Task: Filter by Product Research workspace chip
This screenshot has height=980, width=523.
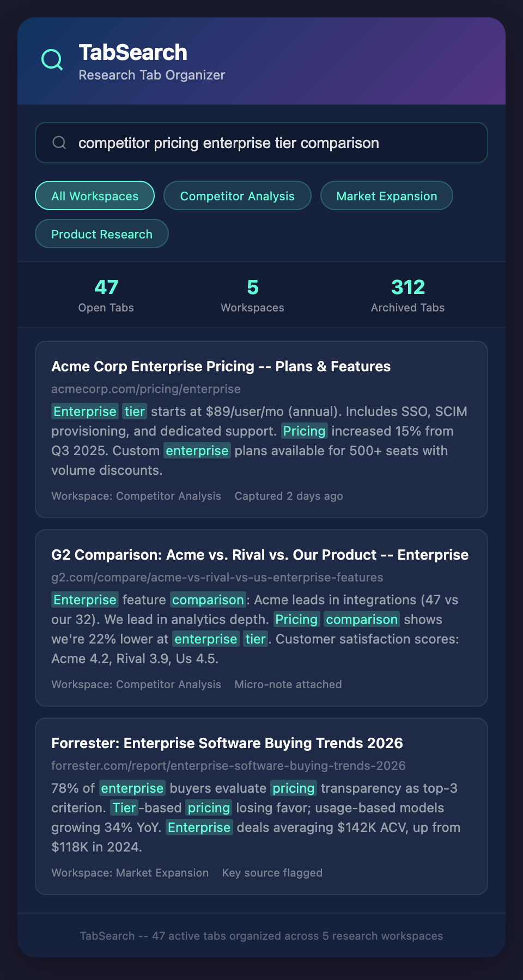Action: 102,234
